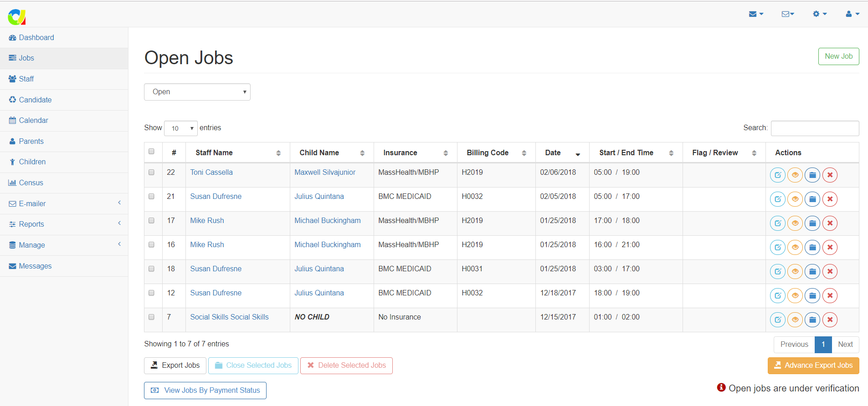Click the edit icon for job 22
Screen dimensions: 868x406
point(777,175)
